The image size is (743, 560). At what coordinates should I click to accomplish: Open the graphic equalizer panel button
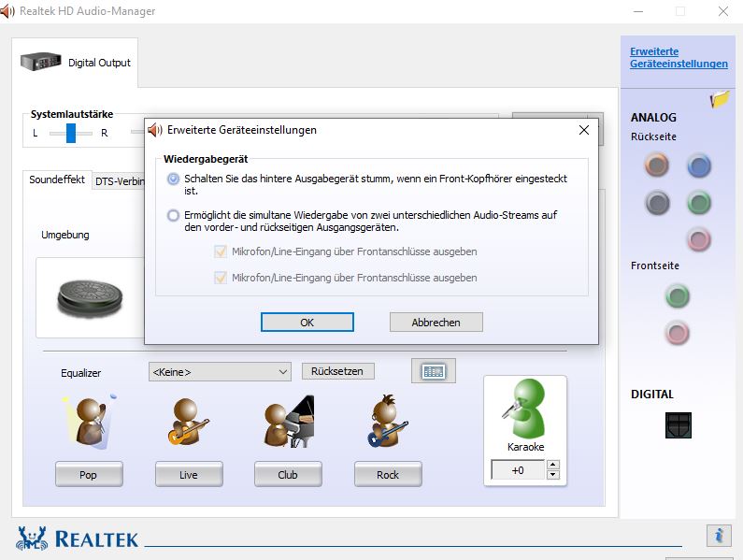434,371
